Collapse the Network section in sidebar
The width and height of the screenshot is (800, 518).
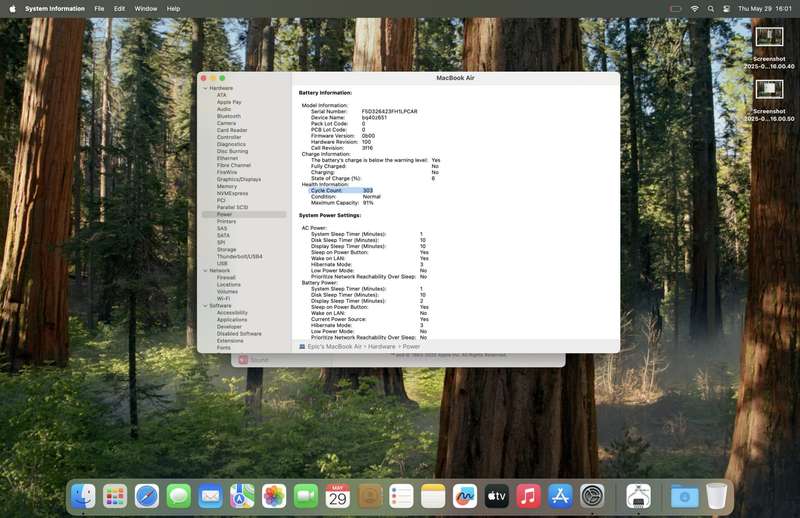pos(206,270)
